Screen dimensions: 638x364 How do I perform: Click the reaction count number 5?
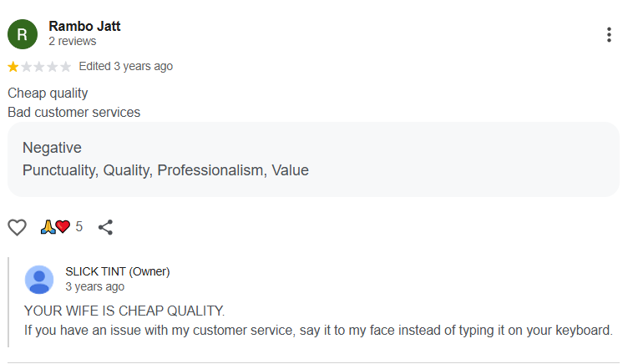tap(79, 226)
